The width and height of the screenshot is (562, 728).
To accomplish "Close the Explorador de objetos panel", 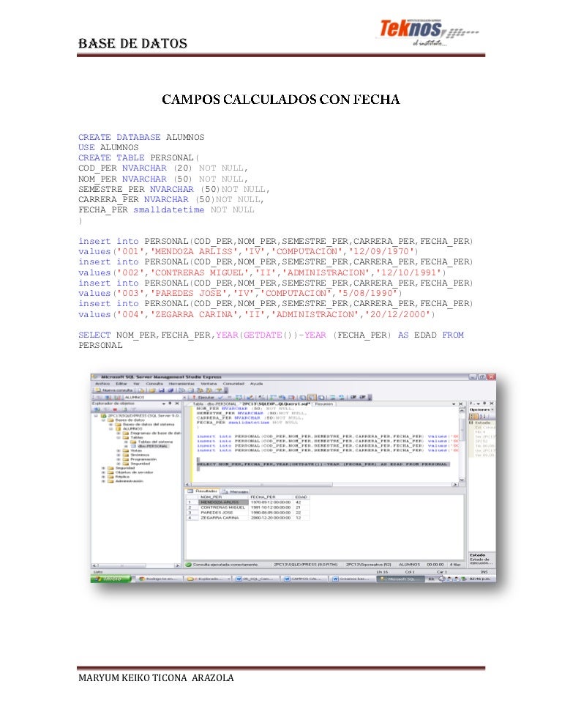I will tap(177, 404).
